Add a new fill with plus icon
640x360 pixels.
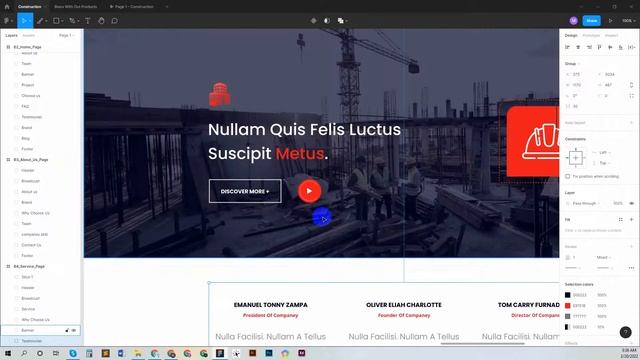tap(631, 220)
